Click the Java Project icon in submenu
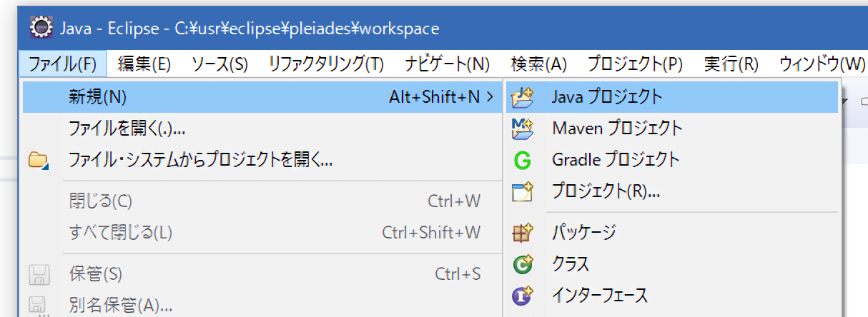Image resolution: width=868 pixels, height=317 pixels. click(x=523, y=96)
